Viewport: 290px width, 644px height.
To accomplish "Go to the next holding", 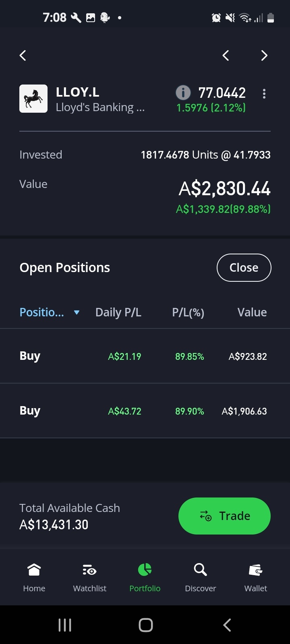I will point(264,56).
